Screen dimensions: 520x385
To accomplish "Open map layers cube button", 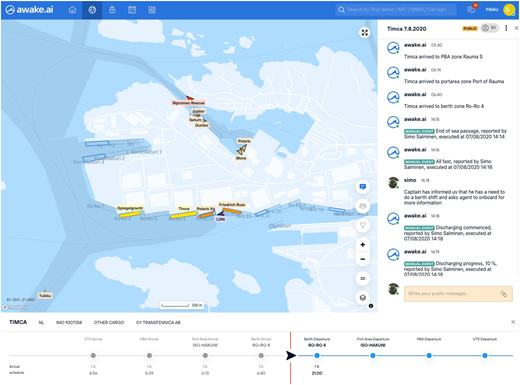I will click(363, 298).
